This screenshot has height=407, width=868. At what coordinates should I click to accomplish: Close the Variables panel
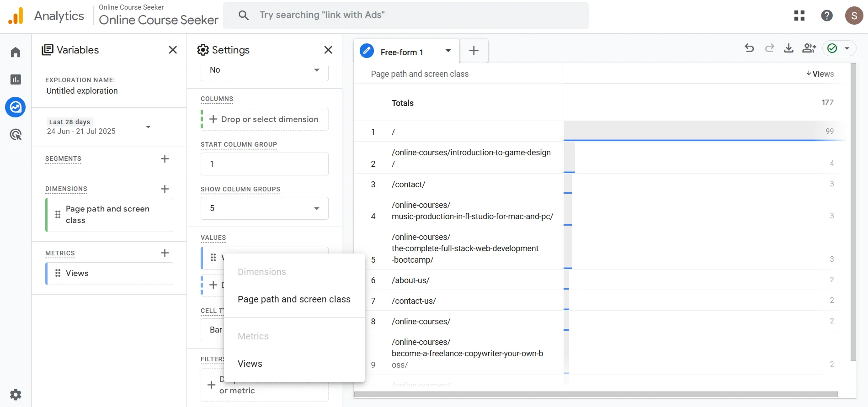pos(173,50)
